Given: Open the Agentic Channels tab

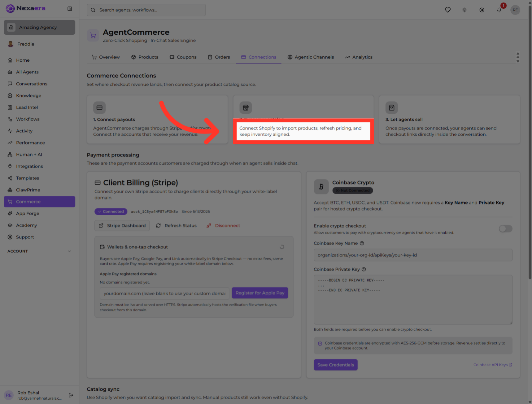Looking at the screenshot, I should point(311,57).
